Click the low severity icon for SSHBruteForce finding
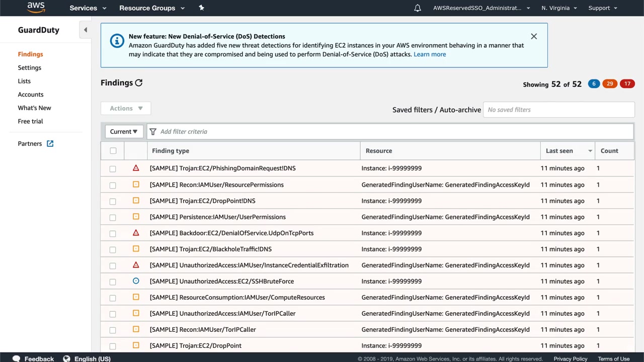 [x=136, y=281]
